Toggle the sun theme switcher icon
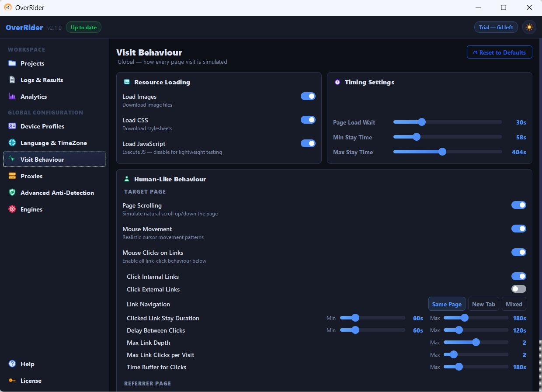Screen dimensions: 542x392 (x=529, y=27)
